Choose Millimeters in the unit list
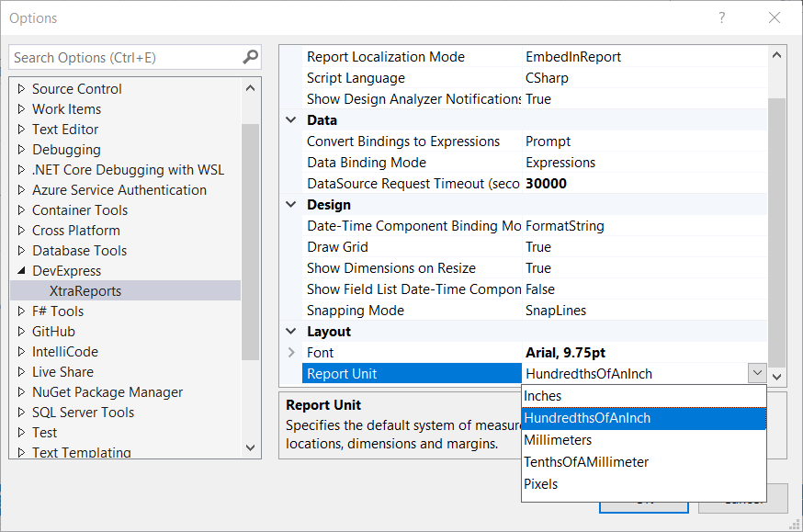803x532 pixels. pyautogui.click(x=558, y=440)
